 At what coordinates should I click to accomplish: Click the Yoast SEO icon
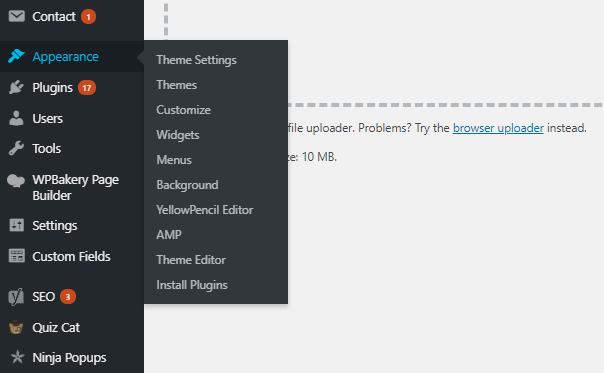[16, 297]
